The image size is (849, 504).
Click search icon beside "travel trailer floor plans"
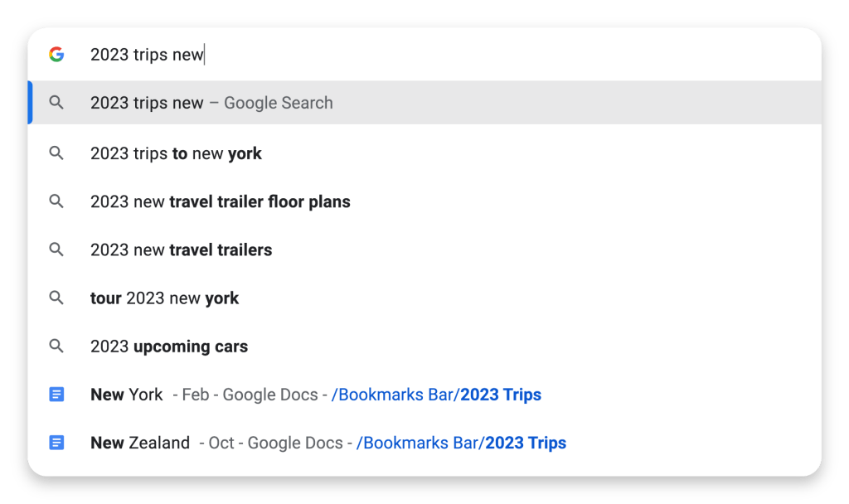pos(56,201)
